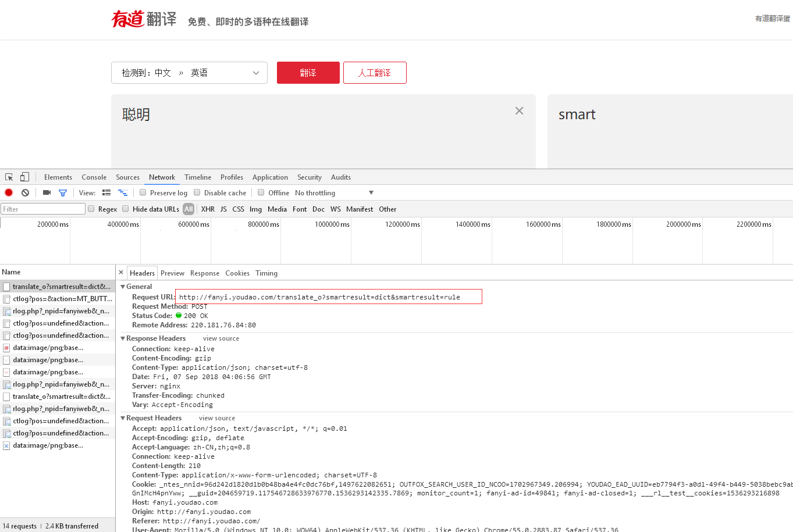Enable the Disable cache checkbox
Image resolution: width=793 pixels, height=532 pixels.
click(x=197, y=192)
